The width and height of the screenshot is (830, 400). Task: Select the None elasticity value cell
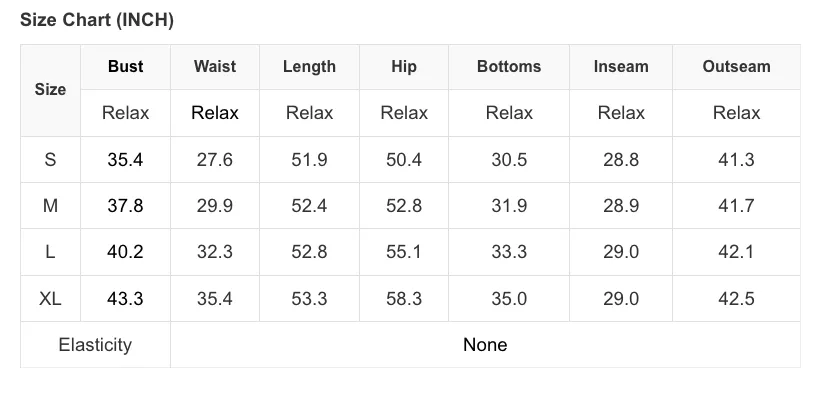click(485, 345)
